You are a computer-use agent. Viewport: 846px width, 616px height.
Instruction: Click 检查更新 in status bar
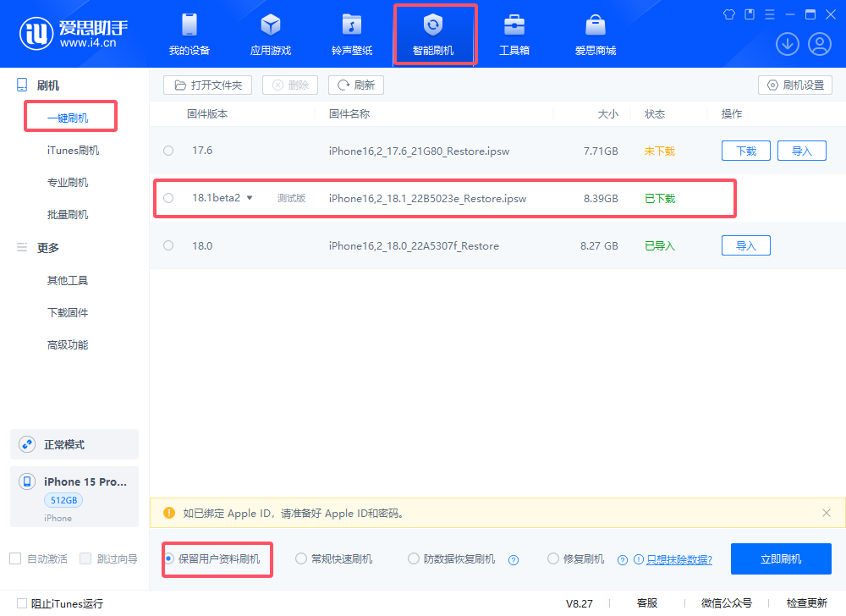point(806,603)
